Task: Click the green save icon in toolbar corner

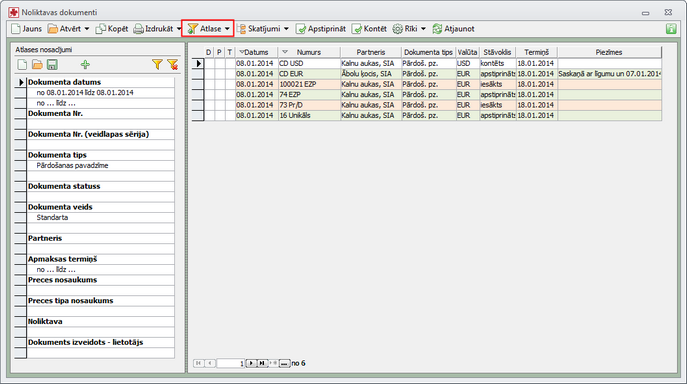Action: point(671,29)
